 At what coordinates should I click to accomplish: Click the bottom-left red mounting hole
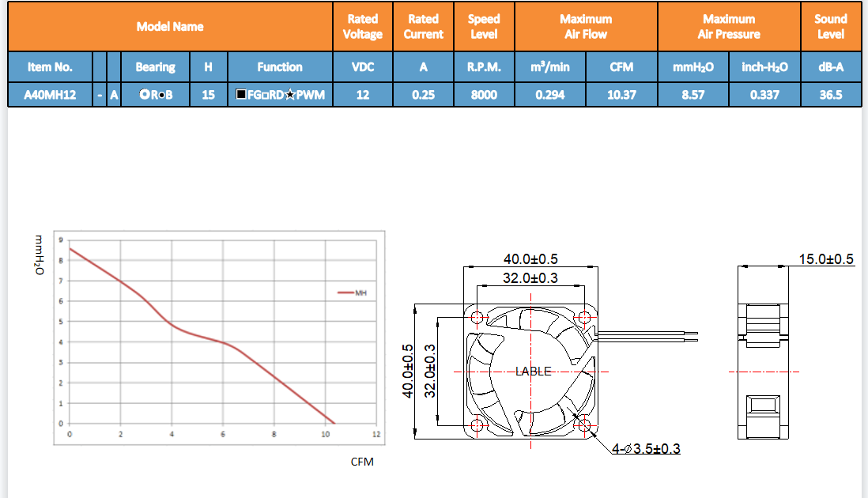pyautogui.click(x=477, y=425)
